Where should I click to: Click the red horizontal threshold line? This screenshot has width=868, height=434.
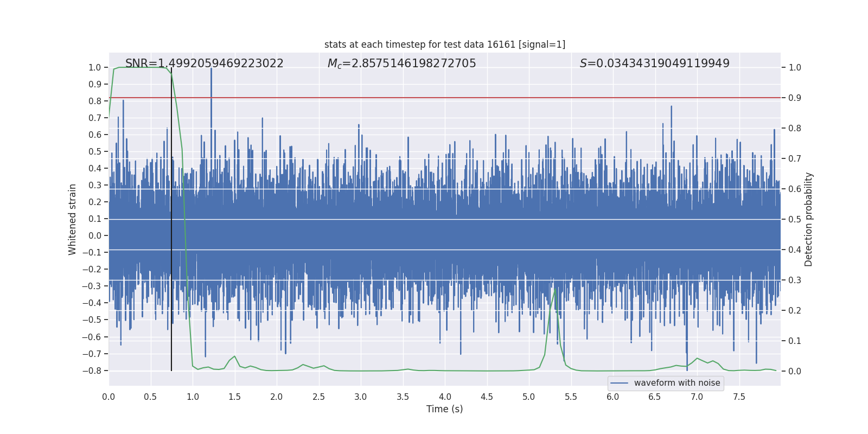434,98
